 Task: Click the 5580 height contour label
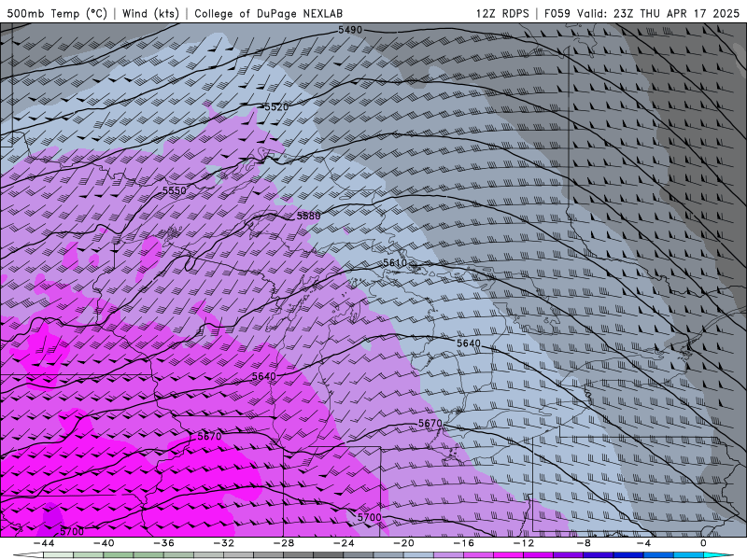[309, 217]
